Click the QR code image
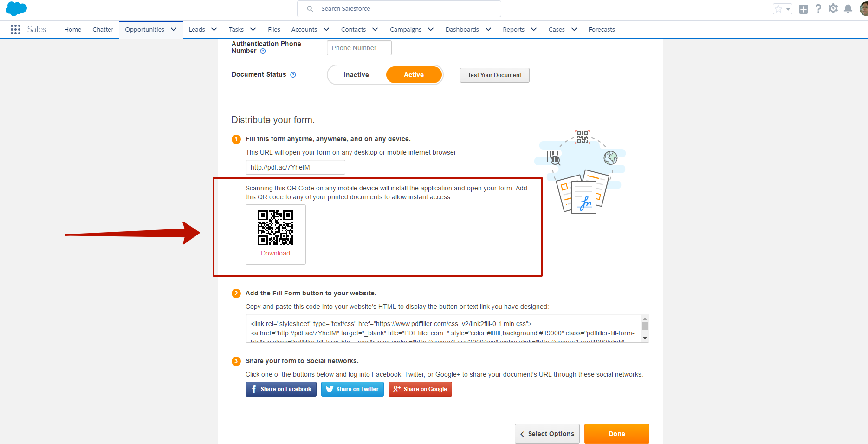The width and height of the screenshot is (868, 444). [x=275, y=228]
